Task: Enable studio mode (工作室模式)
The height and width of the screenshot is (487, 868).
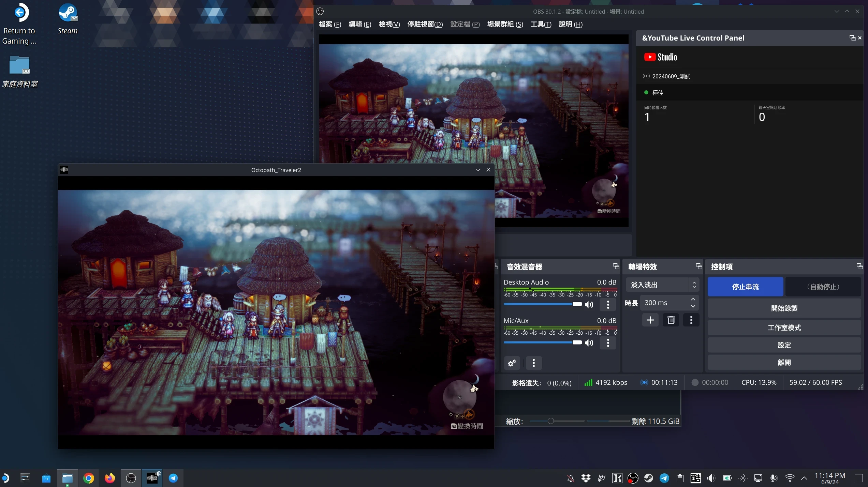Action: pyautogui.click(x=784, y=328)
